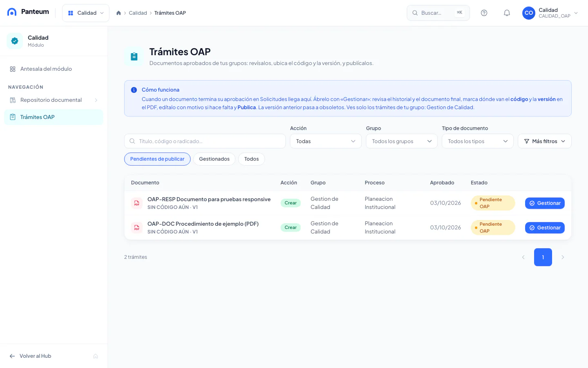588x368 pixels.
Task: Expand the user account menu chevron
Action: point(576,13)
